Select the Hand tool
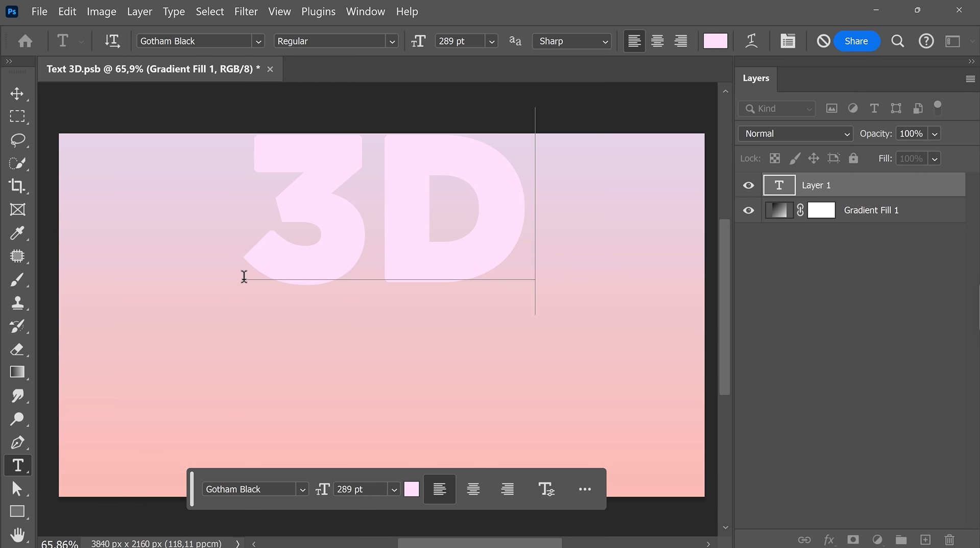 click(x=17, y=535)
